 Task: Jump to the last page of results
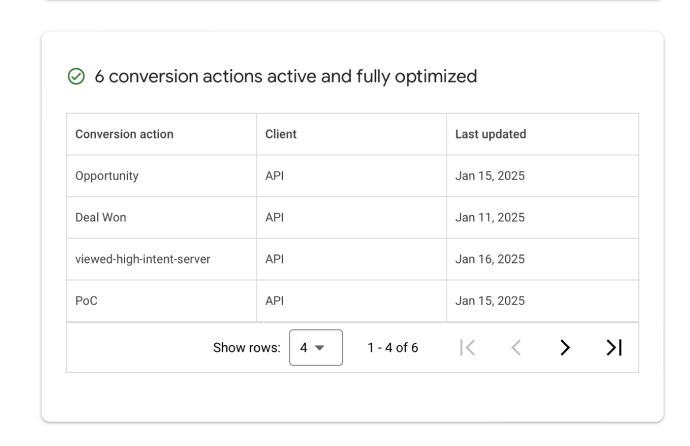coord(614,347)
